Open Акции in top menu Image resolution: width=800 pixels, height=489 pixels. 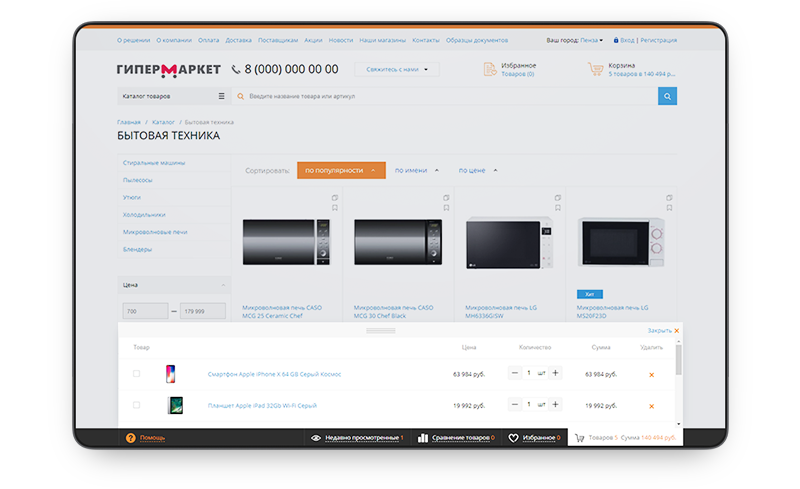pos(313,40)
